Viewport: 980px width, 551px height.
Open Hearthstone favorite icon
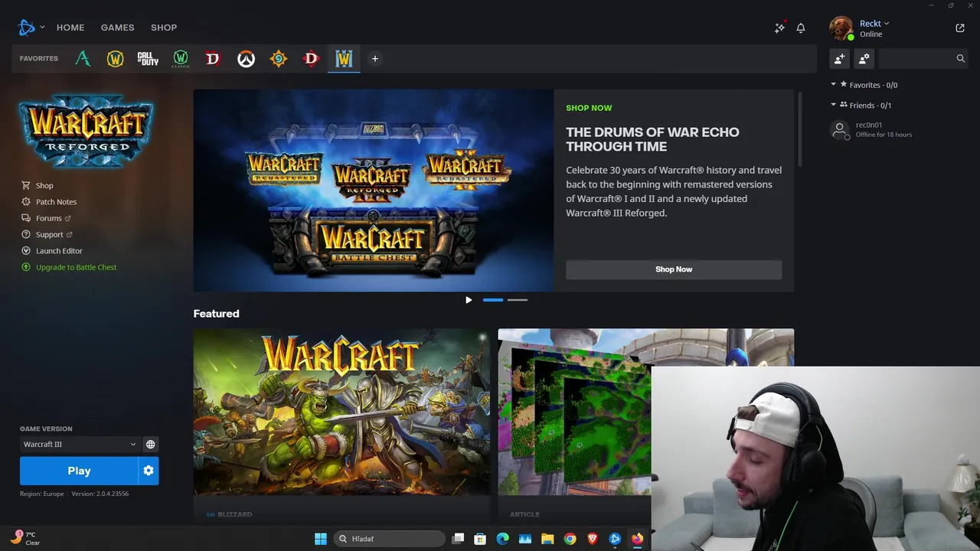point(279,59)
